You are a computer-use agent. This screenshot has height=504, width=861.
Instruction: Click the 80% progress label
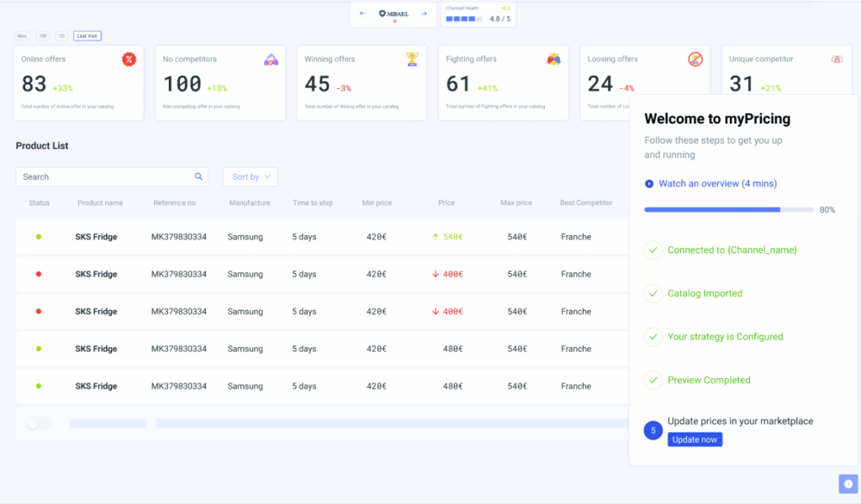(827, 210)
